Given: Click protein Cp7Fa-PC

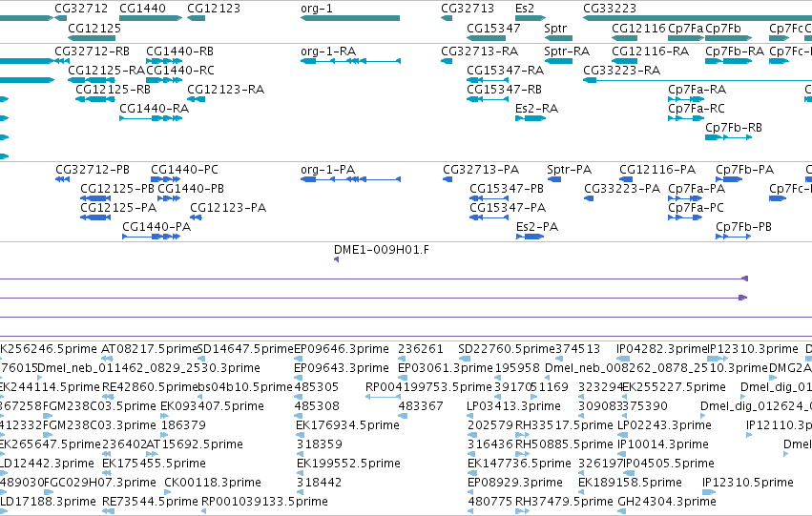Looking at the screenshot, I should [x=696, y=208].
